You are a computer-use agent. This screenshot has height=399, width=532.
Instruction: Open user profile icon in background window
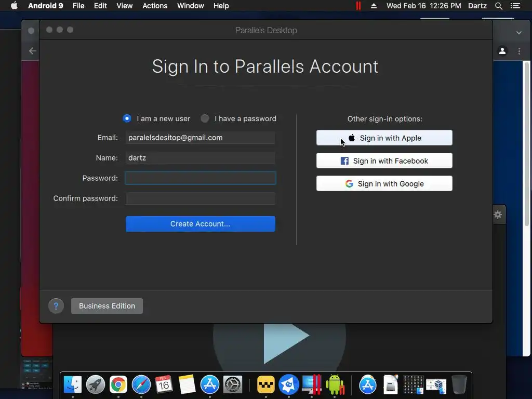pyautogui.click(x=502, y=51)
